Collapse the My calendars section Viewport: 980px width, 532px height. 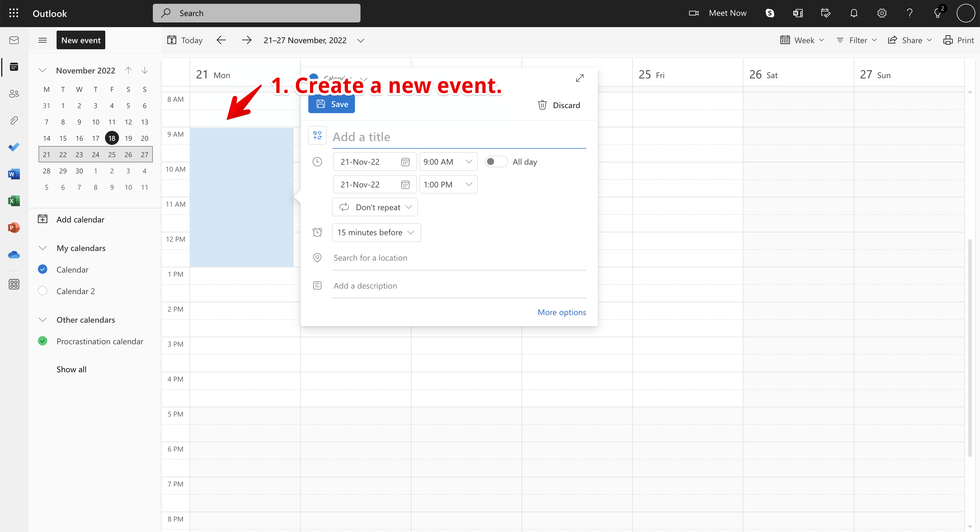[43, 248]
